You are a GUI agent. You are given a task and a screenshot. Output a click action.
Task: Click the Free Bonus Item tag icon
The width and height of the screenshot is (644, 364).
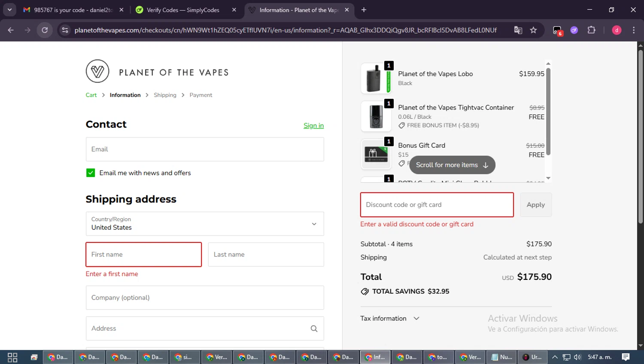coord(402,125)
